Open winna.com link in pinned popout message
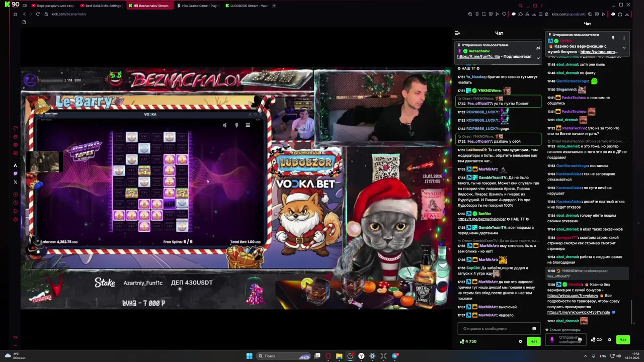The image size is (644, 362). [x=599, y=52]
